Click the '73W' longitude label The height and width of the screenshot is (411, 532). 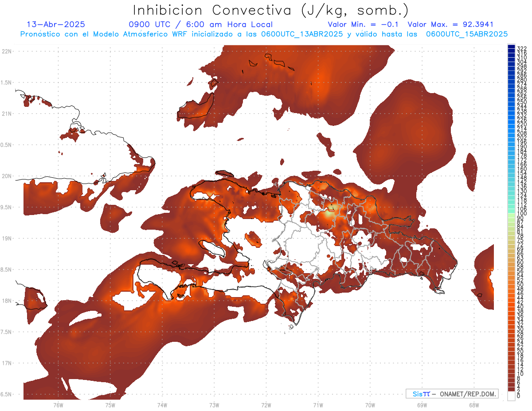coord(214,405)
